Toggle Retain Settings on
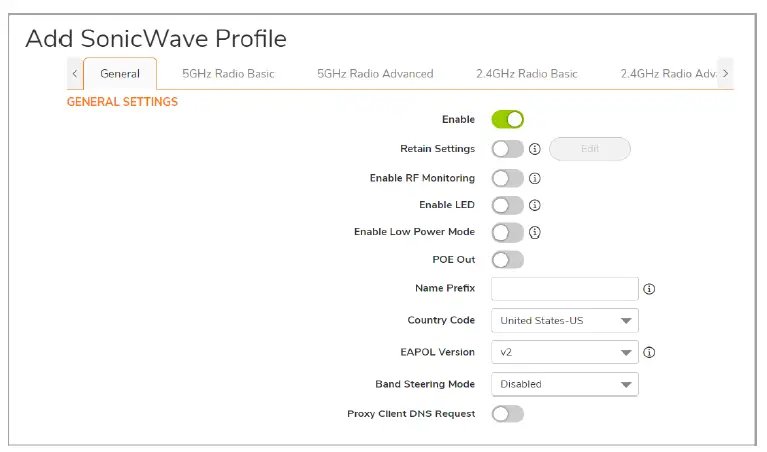Image resolution: width=767 pixels, height=452 pixels. (507, 149)
